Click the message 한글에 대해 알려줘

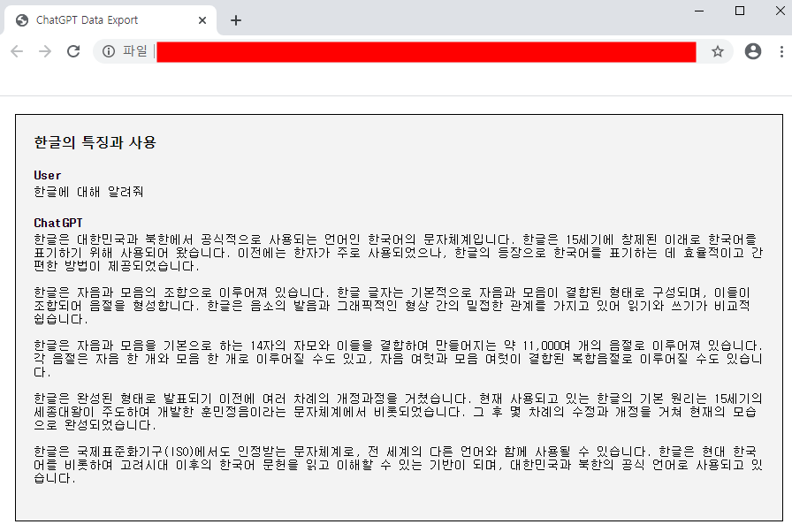(89, 192)
